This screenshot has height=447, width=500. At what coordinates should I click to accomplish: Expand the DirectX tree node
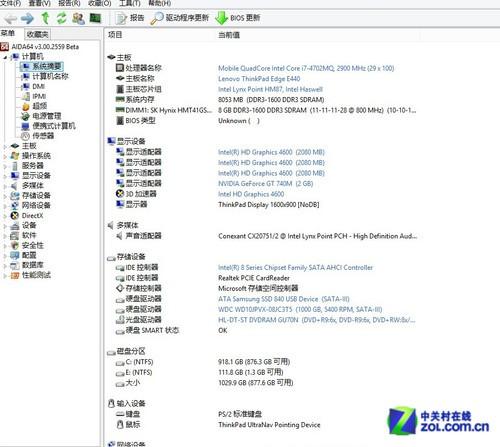pyautogui.click(x=5, y=216)
